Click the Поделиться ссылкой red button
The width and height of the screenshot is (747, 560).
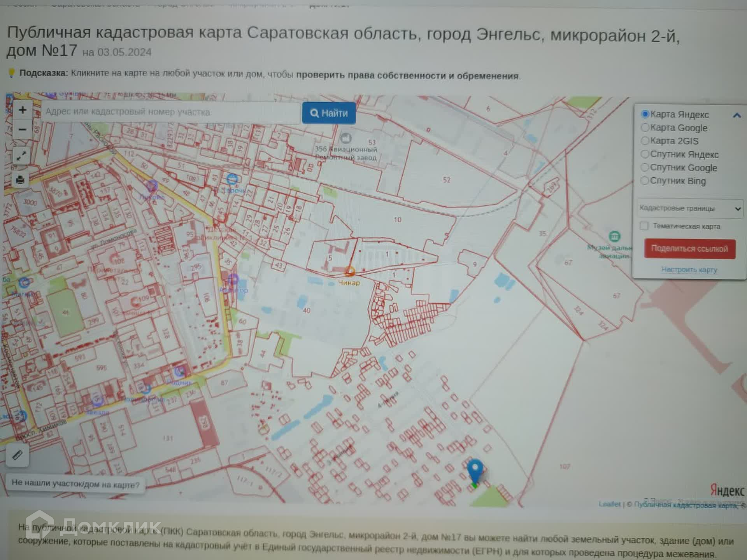[x=689, y=248]
